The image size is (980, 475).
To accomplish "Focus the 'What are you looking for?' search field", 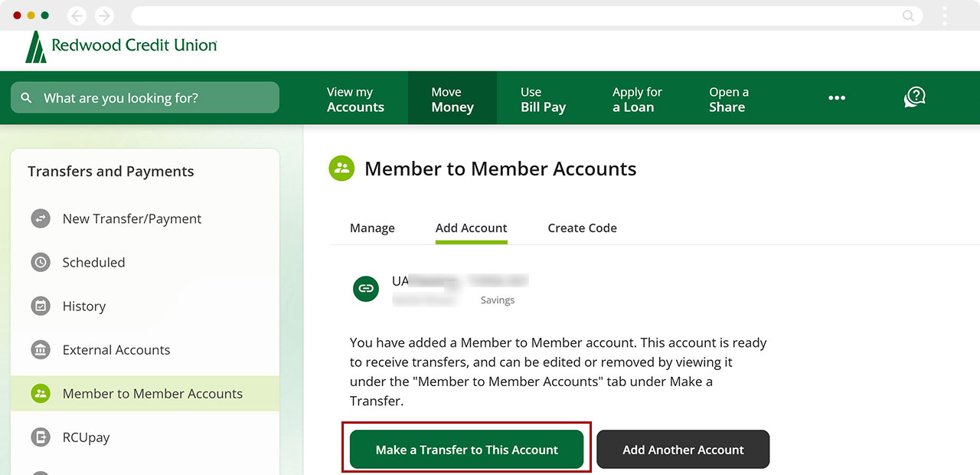I will point(145,98).
